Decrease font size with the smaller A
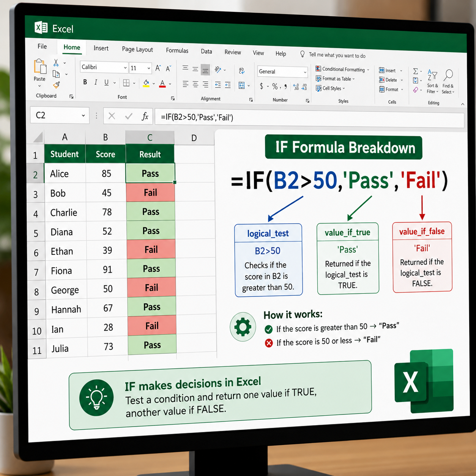The image size is (476, 476). click(x=169, y=69)
